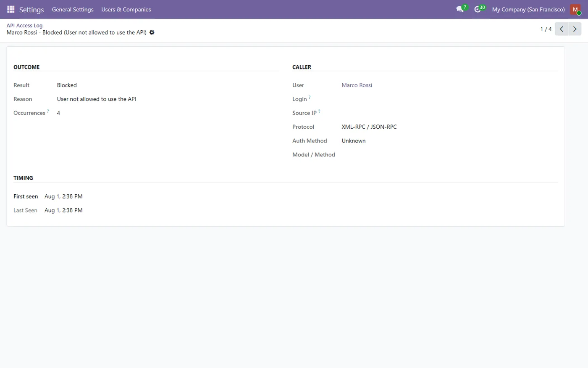
Task: Click the Auth Method field label
Action: [x=310, y=141]
